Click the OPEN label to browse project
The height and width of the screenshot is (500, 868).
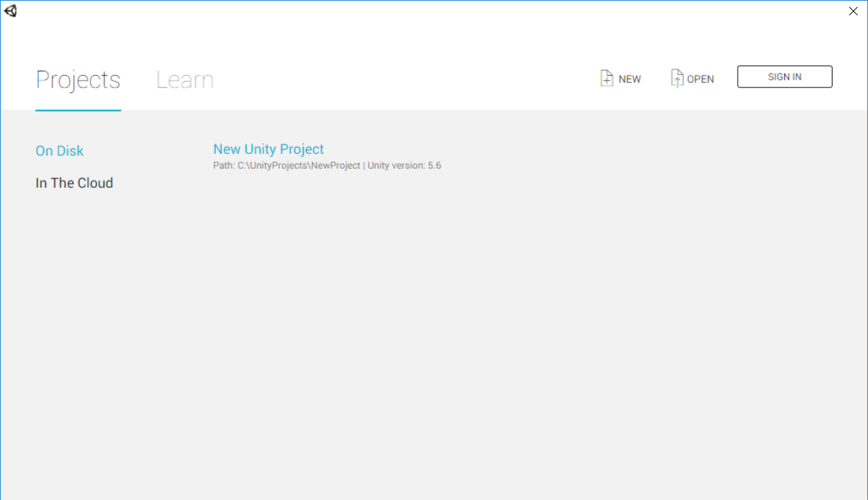click(700, 79)
